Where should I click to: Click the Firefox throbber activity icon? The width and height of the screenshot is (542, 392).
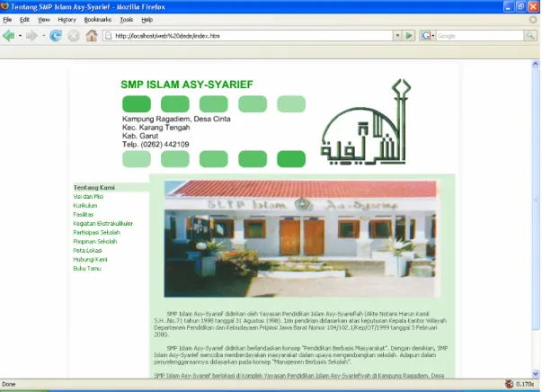533,20
